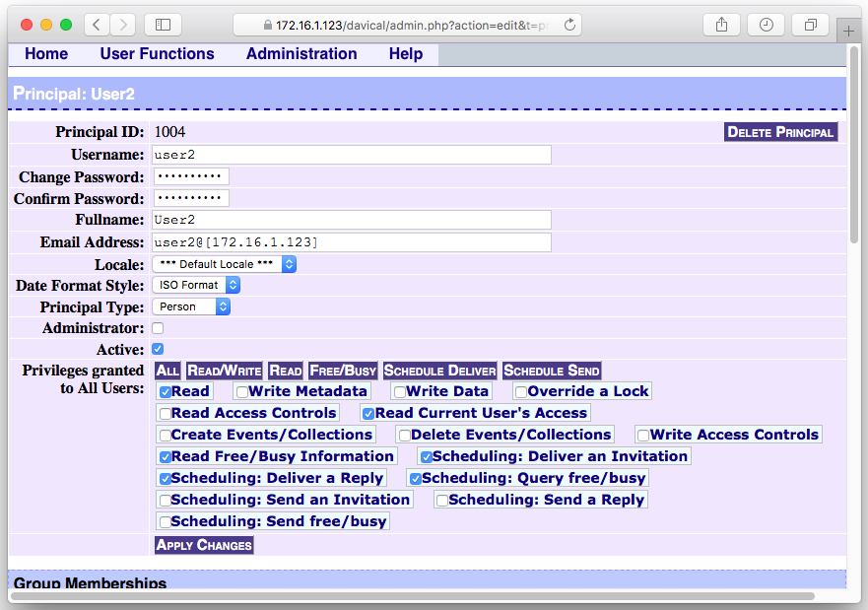Check the Override a Lock privilege

click(x=521, y=392)
